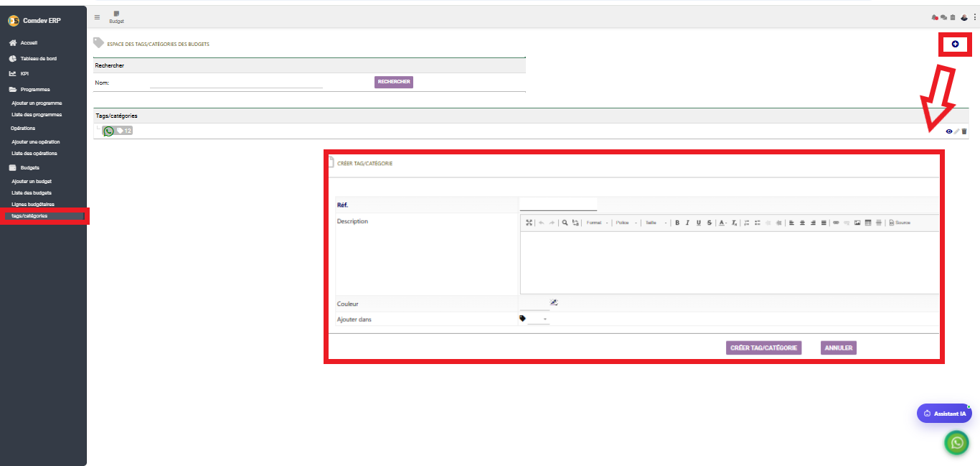980x466 pixels.
Task: Open the floating WhatsApp button
Action: 956,443
